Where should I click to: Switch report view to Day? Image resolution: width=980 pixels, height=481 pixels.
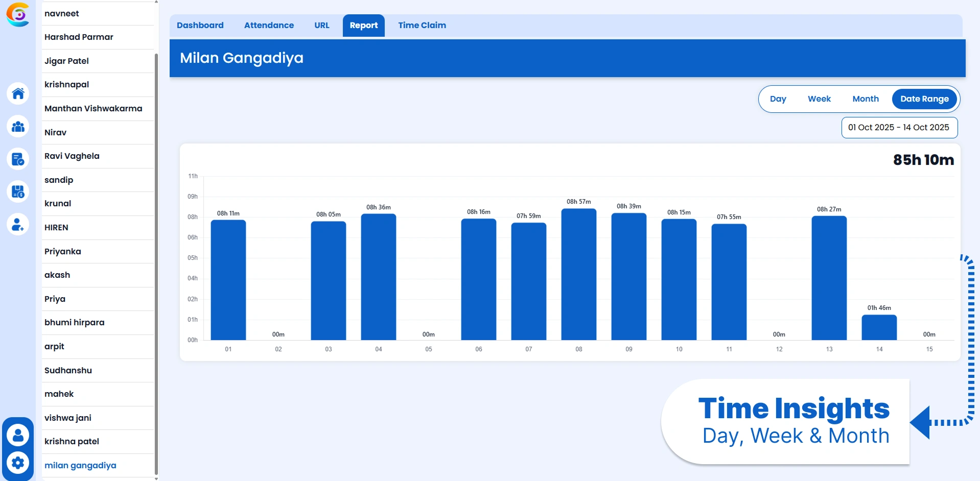(x=778, y=99)
